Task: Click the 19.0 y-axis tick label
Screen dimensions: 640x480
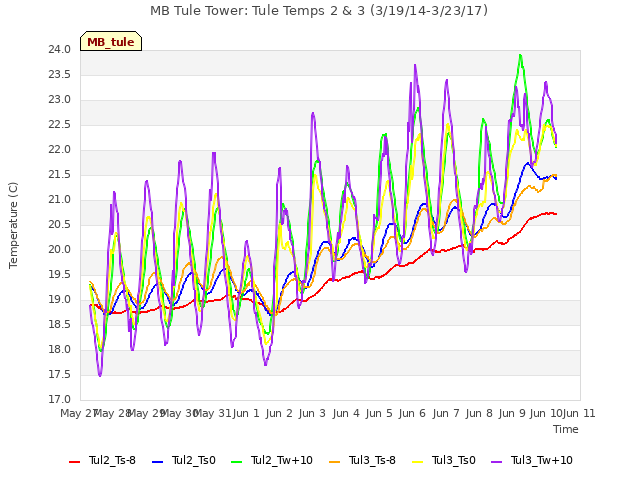Action: point(60,300)
